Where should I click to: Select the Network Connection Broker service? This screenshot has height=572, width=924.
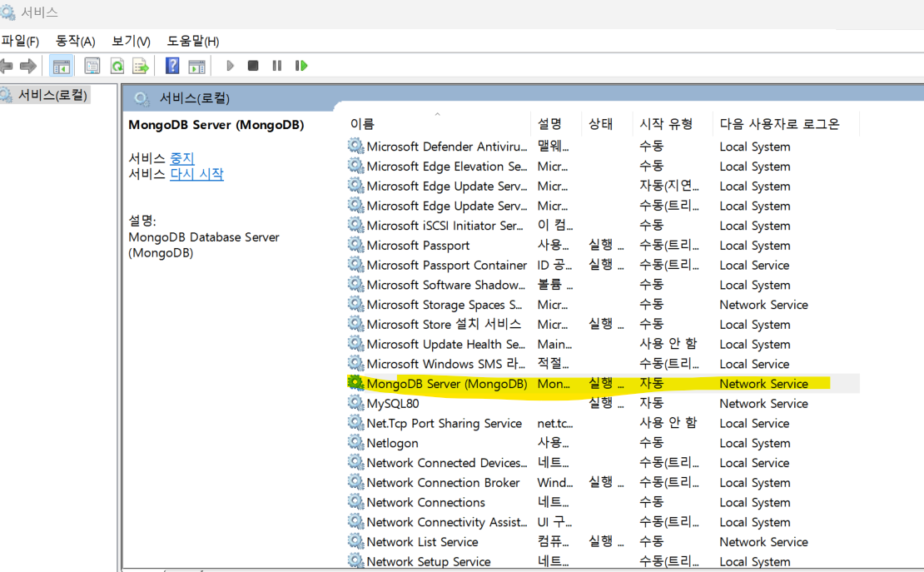(x=443, y=482)
